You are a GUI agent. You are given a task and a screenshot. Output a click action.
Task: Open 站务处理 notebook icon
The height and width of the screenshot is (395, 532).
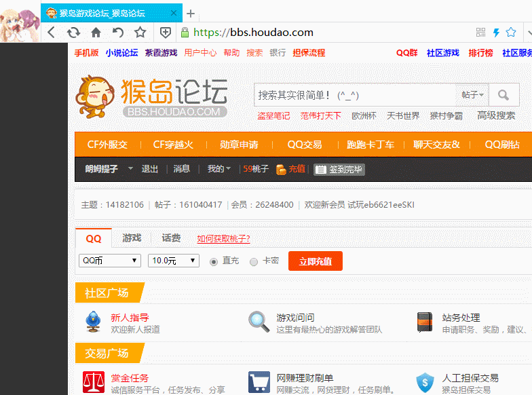point(425,322)
